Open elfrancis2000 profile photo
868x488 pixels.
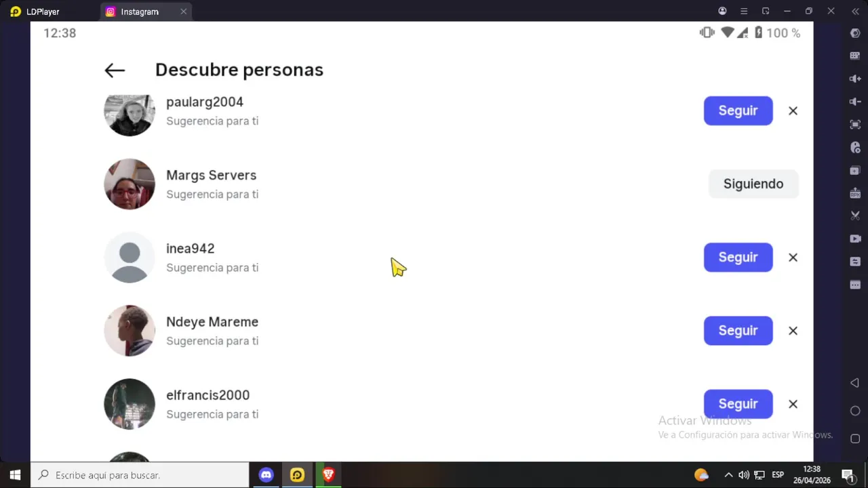point(130,403)
